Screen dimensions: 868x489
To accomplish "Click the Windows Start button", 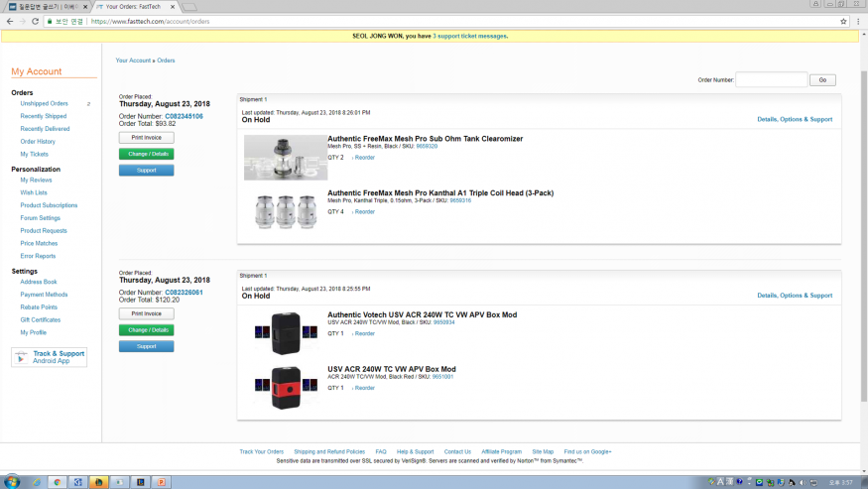I will (x=11, y=481).
